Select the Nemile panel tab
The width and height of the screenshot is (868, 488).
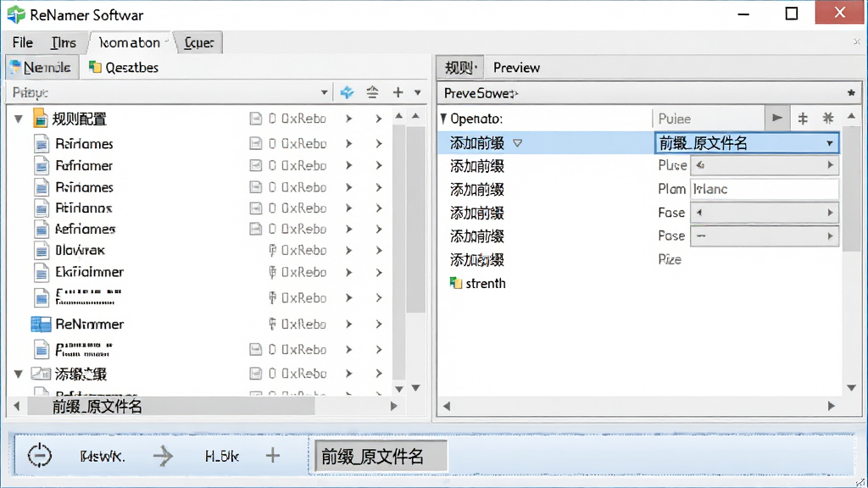click(x=42, y=68)
